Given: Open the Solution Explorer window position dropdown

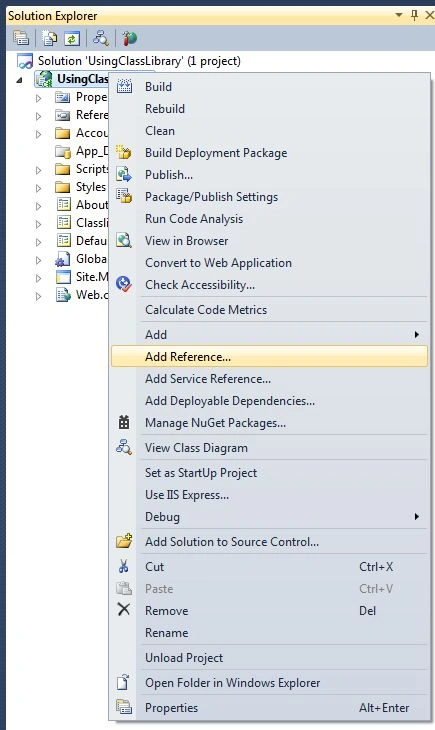Looking at the screenshot, I should coord(399,15).
